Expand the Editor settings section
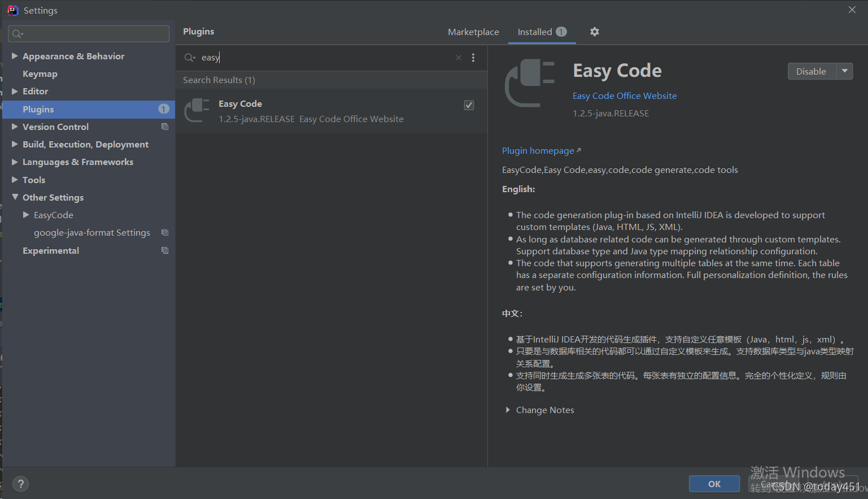 pos(15,91)
